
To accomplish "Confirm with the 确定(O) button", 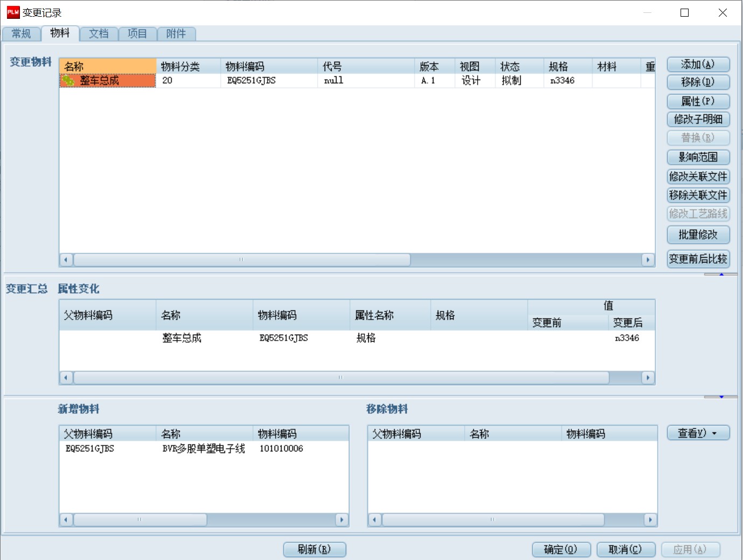I will point(560,549).
